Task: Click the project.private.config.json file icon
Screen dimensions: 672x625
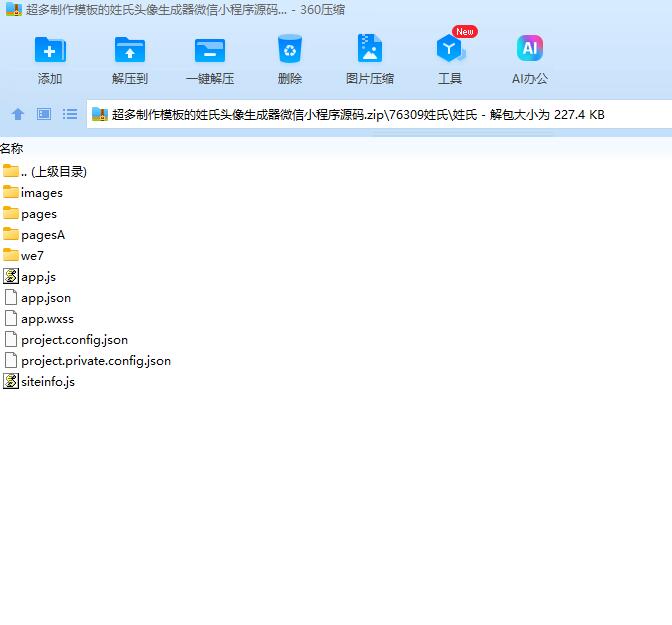Action: click(11, 360)
